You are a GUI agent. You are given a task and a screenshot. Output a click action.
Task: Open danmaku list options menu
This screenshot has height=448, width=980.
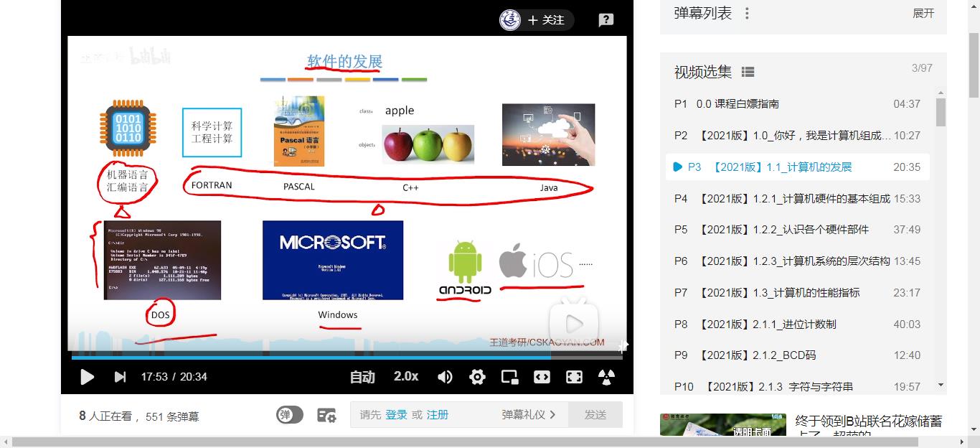click(747, 14)
